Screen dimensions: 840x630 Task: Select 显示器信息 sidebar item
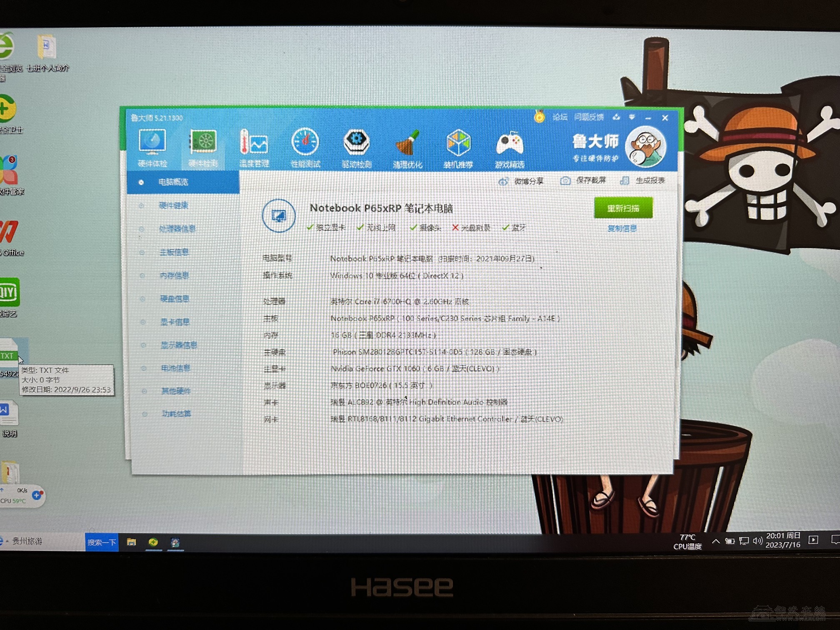coord(179,345)
